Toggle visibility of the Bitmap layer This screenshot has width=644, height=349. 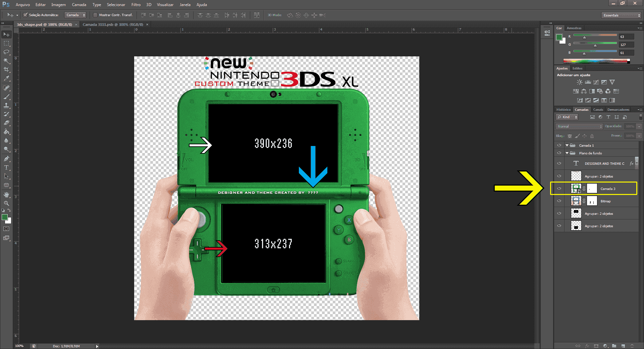(x=559, y=201)
